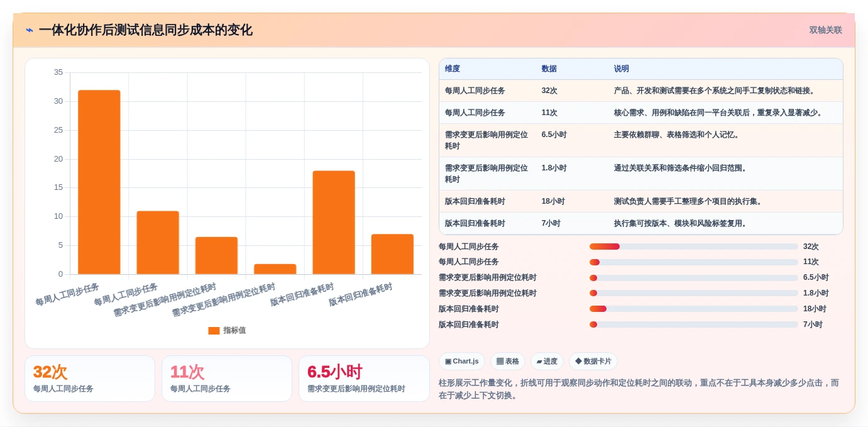
Task: Open the pink 11次 summary card
Action: click(x=227, y=379)
